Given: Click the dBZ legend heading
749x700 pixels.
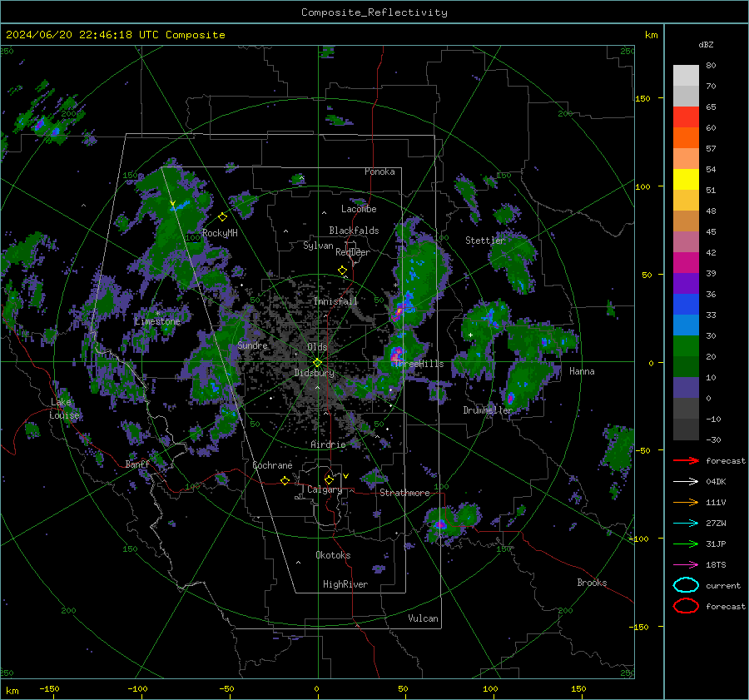Looking at the screenshot, I should [706, 44].
